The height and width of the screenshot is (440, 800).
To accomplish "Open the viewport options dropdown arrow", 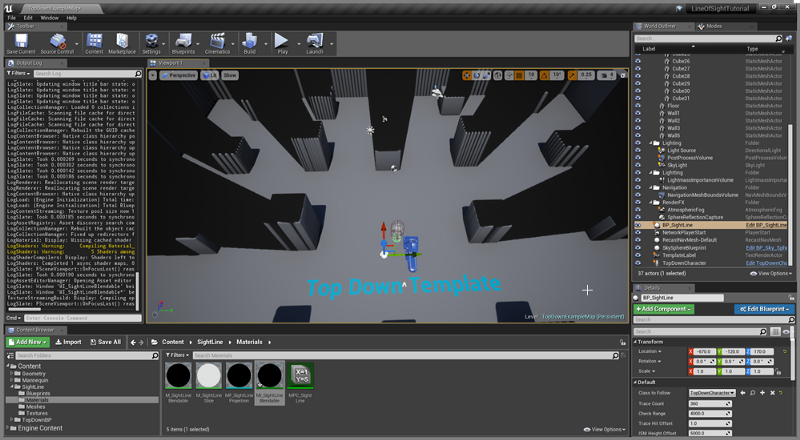I will click(152, 75).
